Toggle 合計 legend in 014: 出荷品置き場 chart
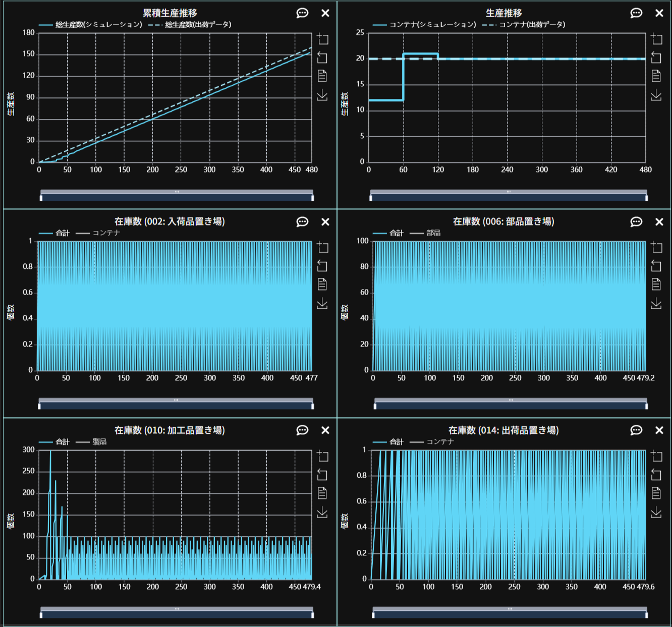Screen dimensions: 672x627 tap(388, 442)
